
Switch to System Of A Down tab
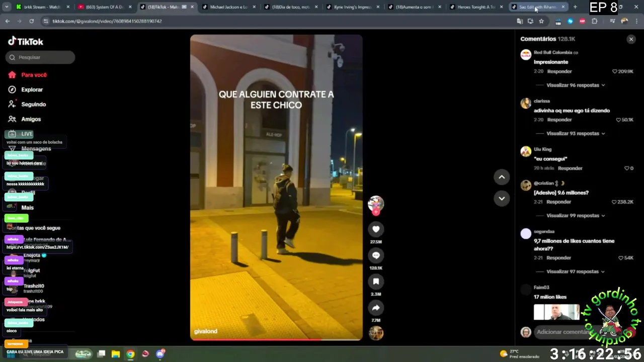coord(104,7)
